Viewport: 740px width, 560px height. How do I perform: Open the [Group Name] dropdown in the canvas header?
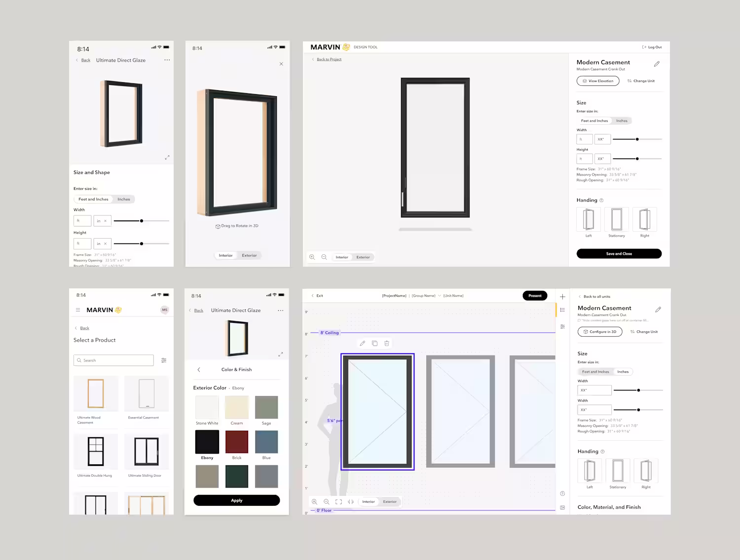(426, 296)
